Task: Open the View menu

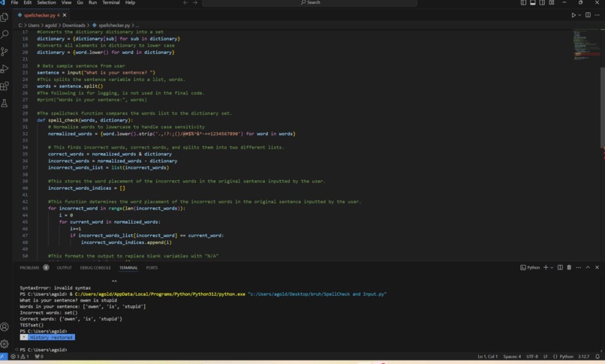Action: [66, 3]
